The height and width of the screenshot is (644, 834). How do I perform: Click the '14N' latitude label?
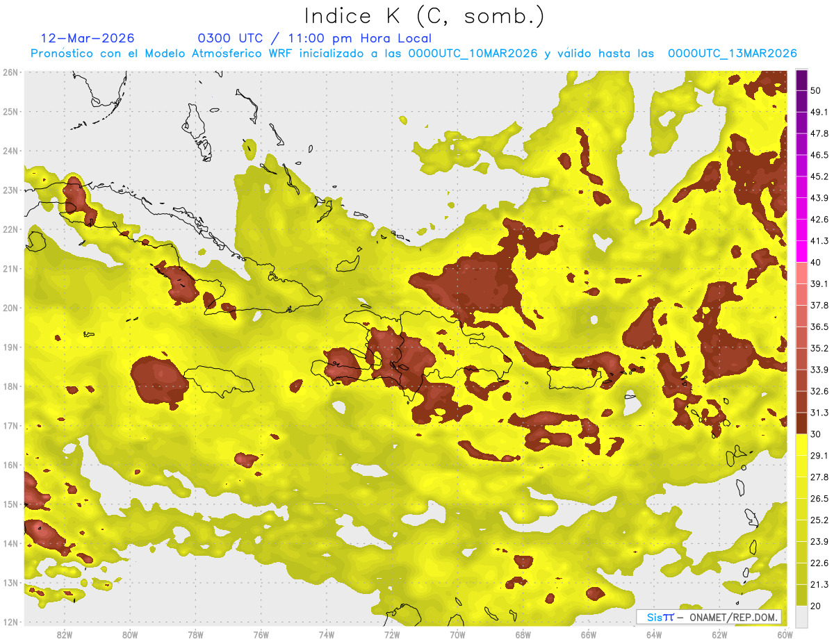(10, 543)
